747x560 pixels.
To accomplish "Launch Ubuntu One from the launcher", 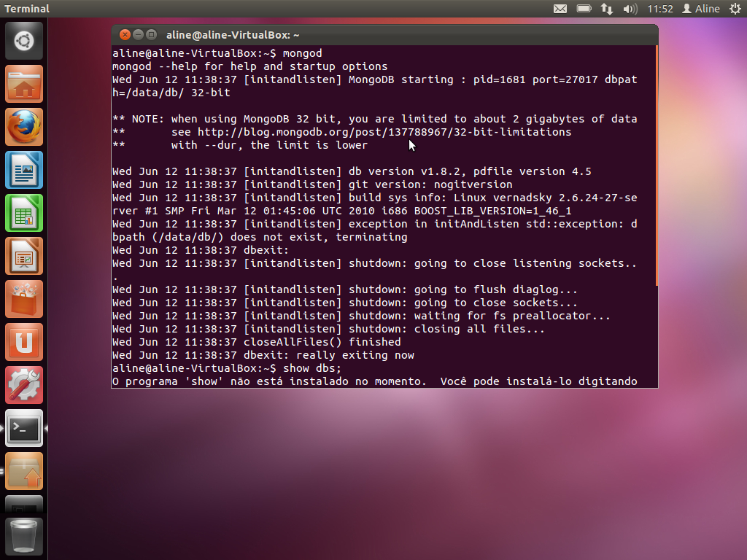I will [24, 341].
